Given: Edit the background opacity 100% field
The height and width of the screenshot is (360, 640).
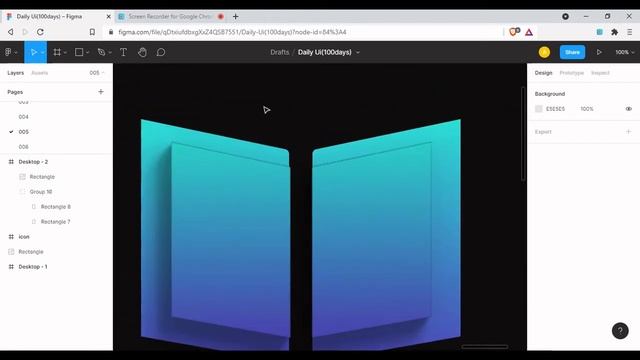Looking at the screenshot, I should (587, 109).
